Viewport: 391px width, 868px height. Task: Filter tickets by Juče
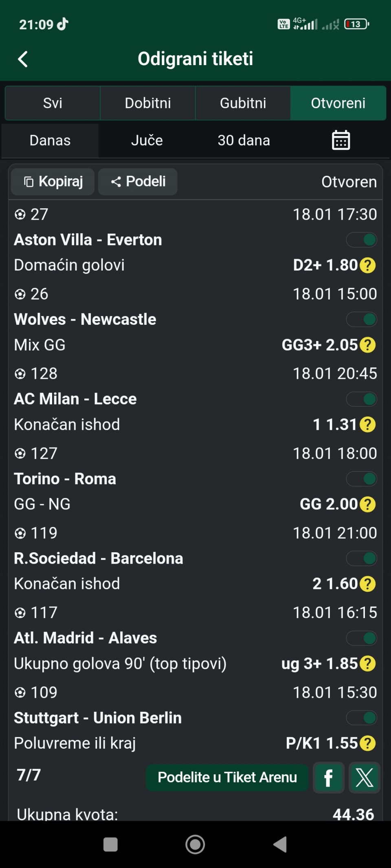pyautogui.click(x=147, y=140)
